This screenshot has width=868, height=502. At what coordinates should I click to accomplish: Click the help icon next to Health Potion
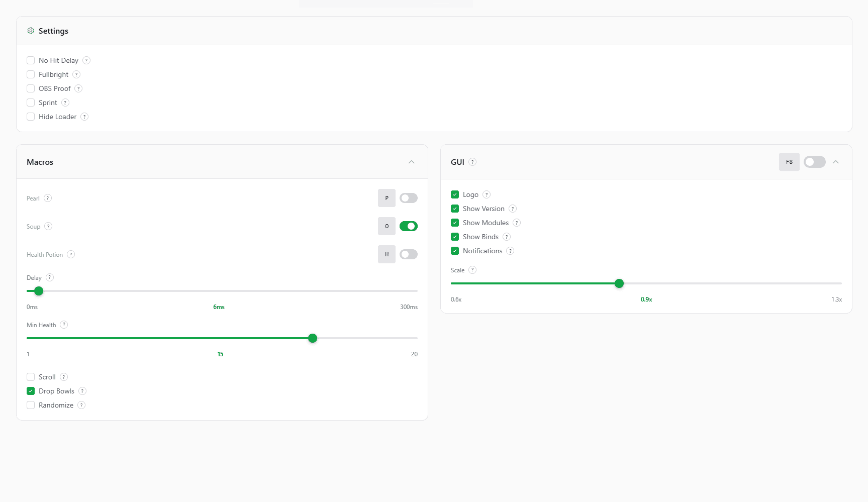tap(71, 254)
